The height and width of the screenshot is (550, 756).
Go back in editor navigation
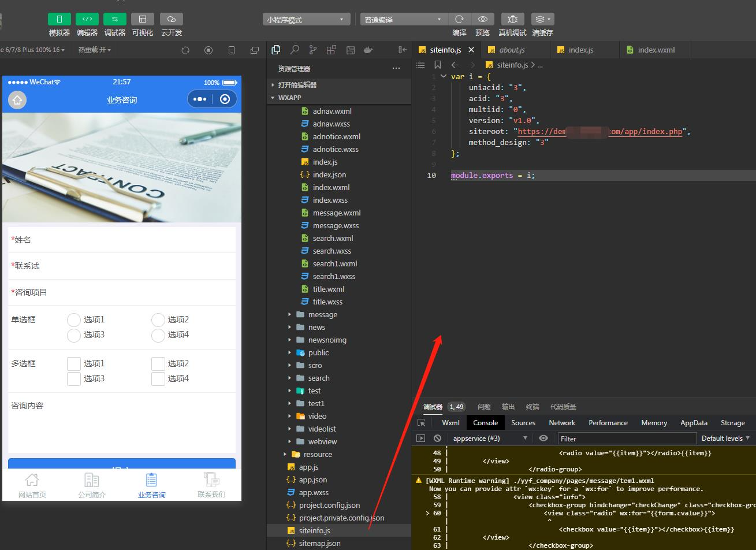[x=455, y=65]
